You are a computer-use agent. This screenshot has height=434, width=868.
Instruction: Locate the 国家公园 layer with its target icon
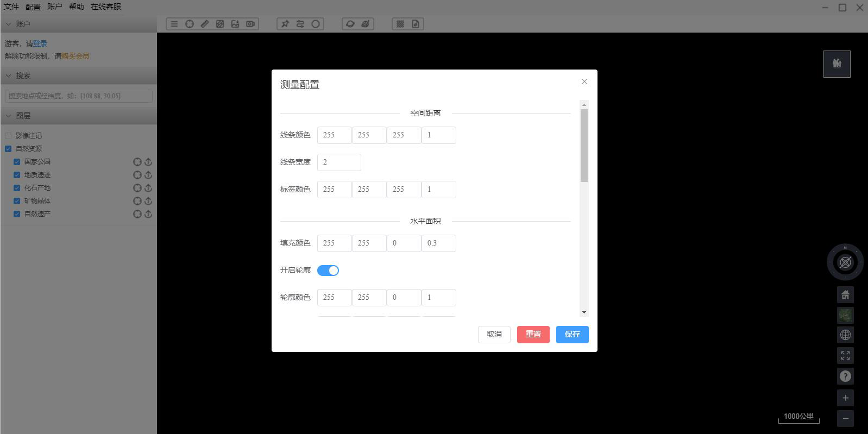pos(137,162)
